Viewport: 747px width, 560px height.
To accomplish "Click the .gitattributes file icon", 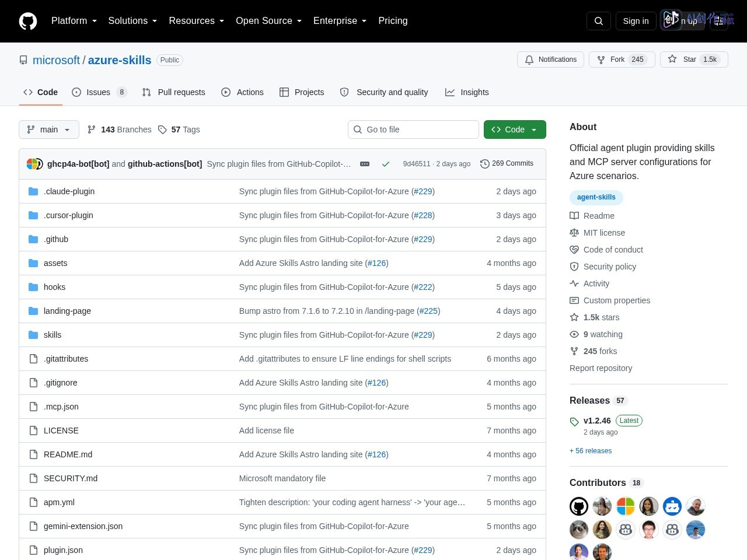I will [33, 359].
